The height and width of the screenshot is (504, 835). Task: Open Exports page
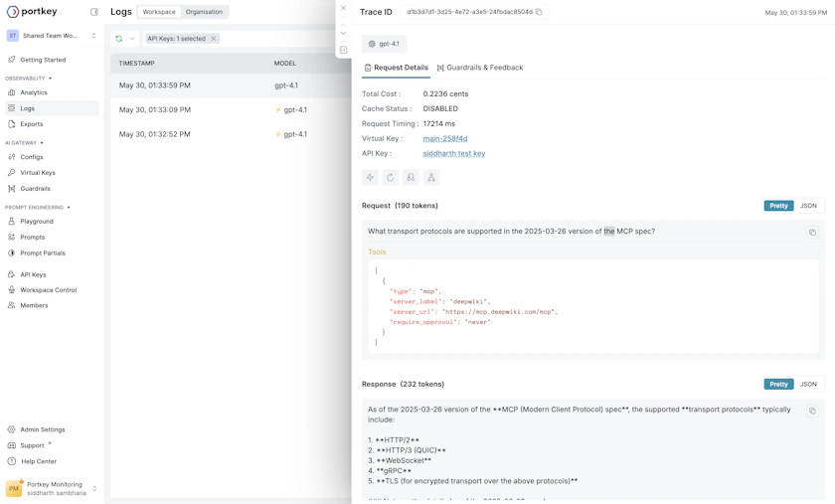click(x=32, y=124)
